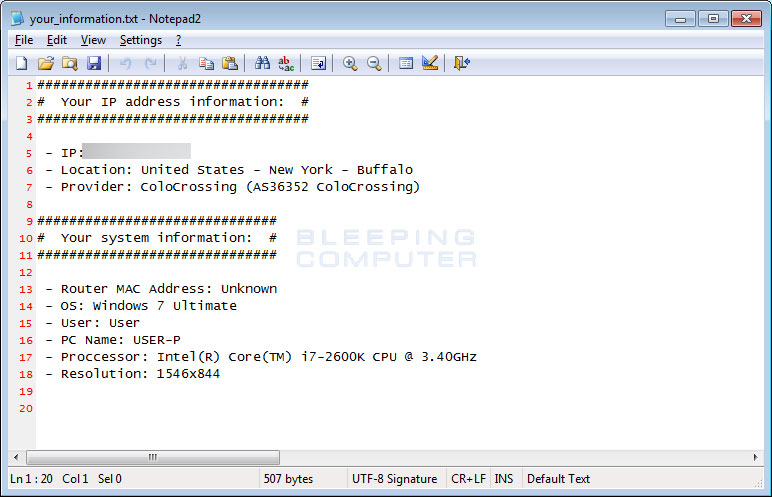Open the Settings menu
The image size is (772, 497).
tap(141, 40)
